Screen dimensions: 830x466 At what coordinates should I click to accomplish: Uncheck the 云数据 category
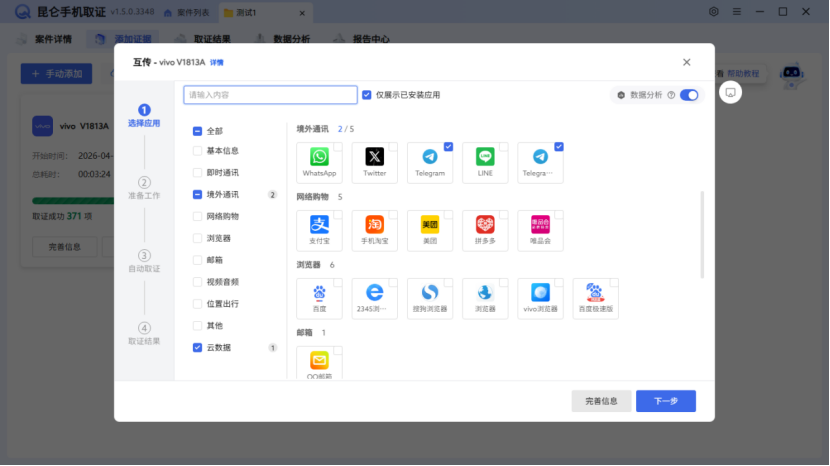[x=197, y=347]
